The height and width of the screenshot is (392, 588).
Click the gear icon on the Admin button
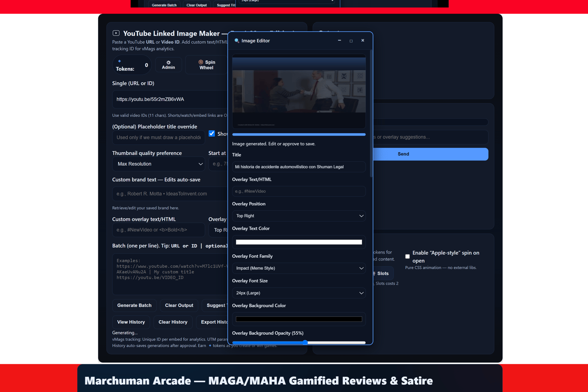click(x=168, y=62)
